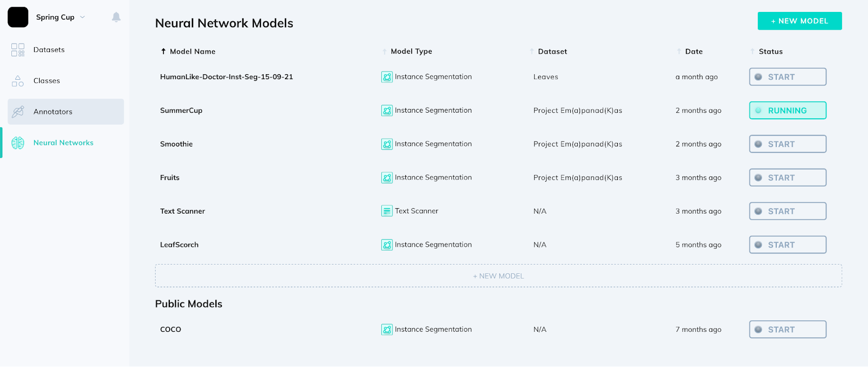Screen dimensions: 868x367
Task: Start the Fruits model
Action: 787,177
